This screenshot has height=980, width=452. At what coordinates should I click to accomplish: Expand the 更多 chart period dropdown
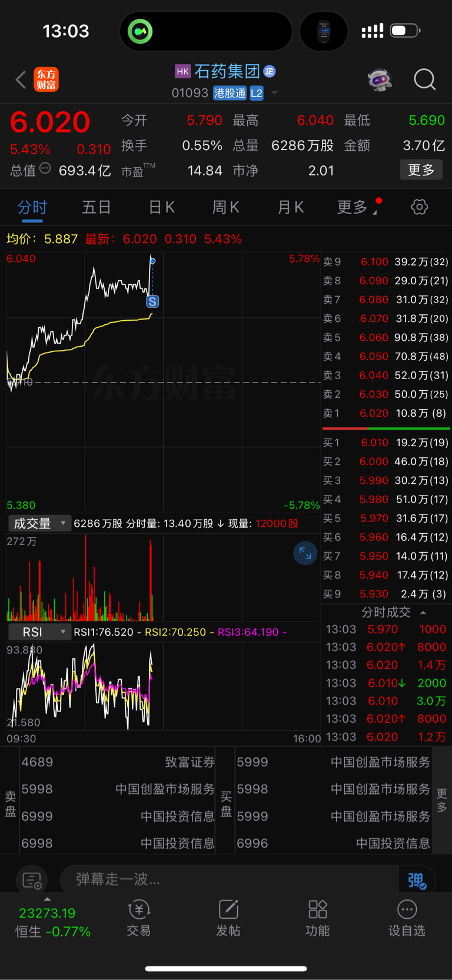pyautogui.click(x=357, y=207)
